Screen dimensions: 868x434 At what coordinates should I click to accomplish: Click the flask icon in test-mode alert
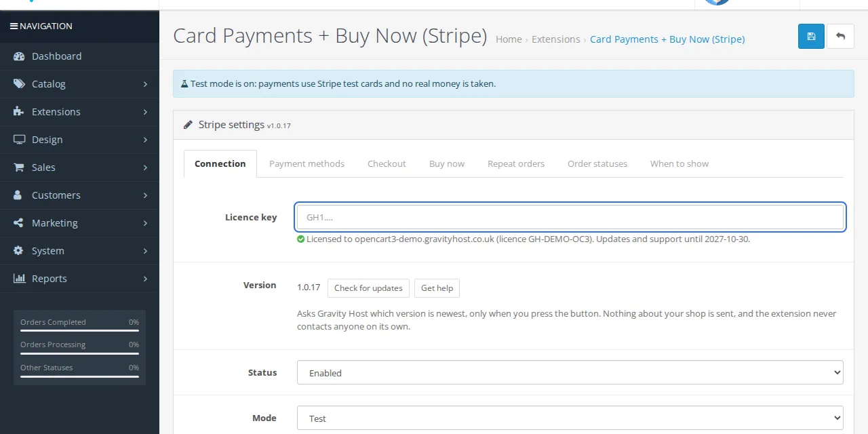tap(184, 84)
